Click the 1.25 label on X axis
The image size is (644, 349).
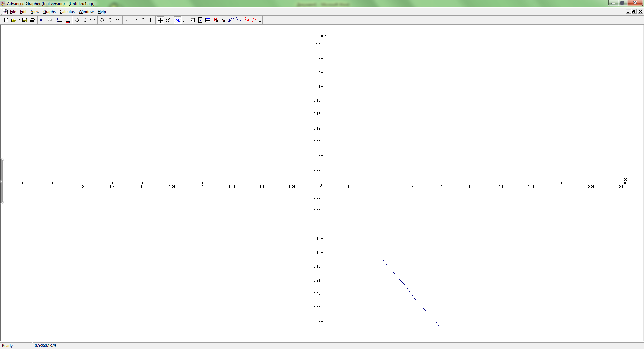[472, 187]
